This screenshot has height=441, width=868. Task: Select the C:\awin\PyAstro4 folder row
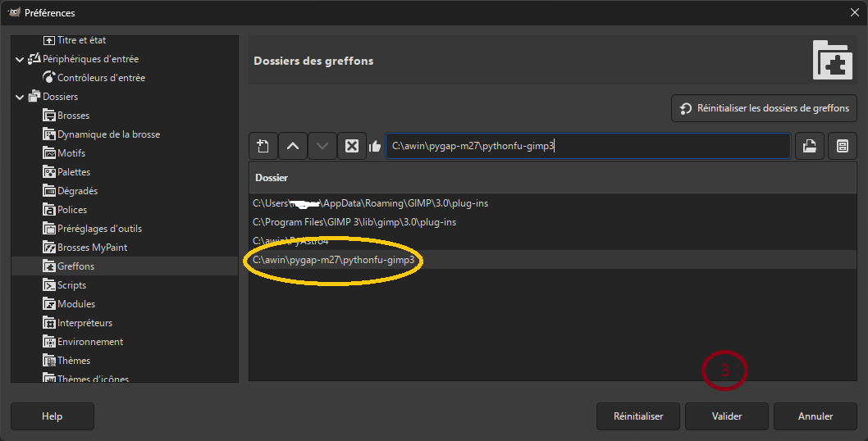tap(552, 241)
